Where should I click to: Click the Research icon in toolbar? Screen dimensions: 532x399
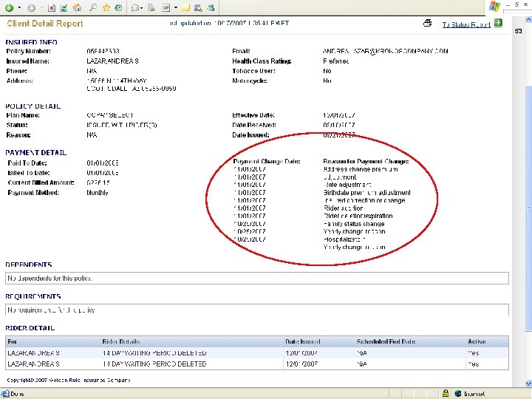pyautogui.click(x=198, y=7)
